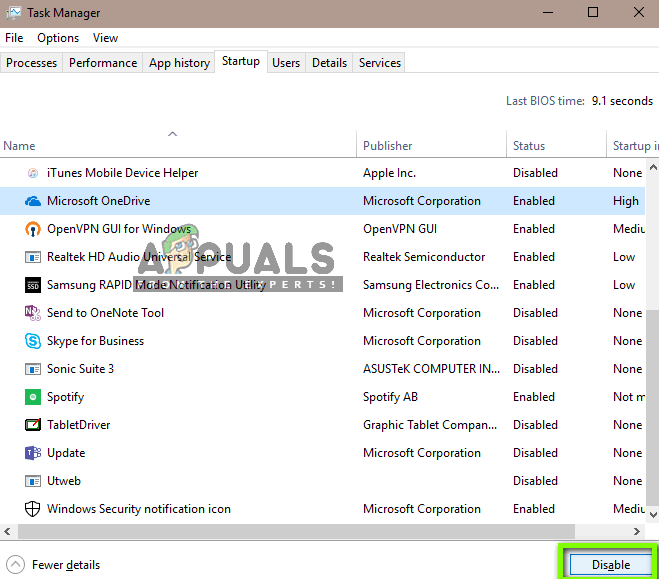This screenshot has width=659, height=579.
Task: Click the Samsung RAPID Mode SSD icon
Action: 33,285
